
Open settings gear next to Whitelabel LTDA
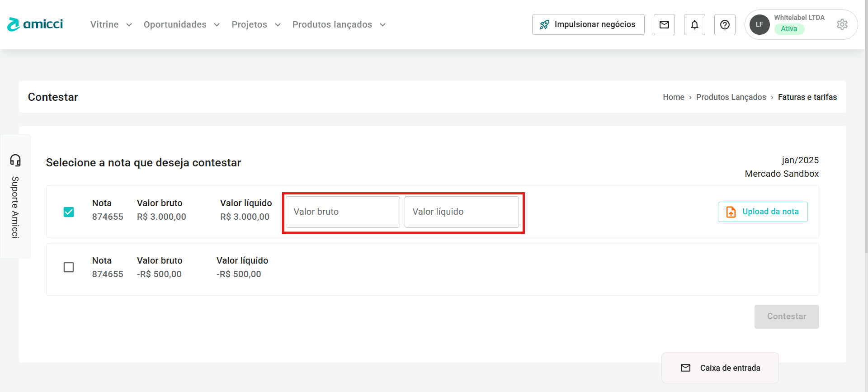(x=842, y=24)
